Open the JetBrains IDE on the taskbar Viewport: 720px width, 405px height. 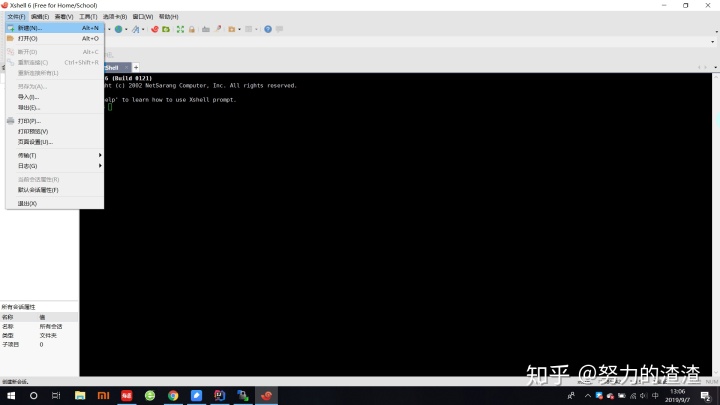[219, 395]
